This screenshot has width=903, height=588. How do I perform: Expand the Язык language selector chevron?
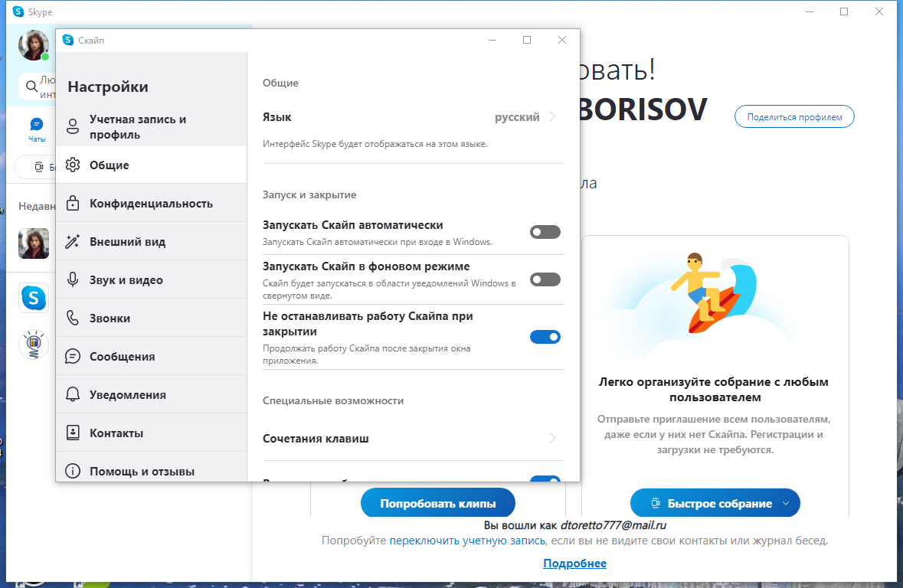tap(552, 116)
